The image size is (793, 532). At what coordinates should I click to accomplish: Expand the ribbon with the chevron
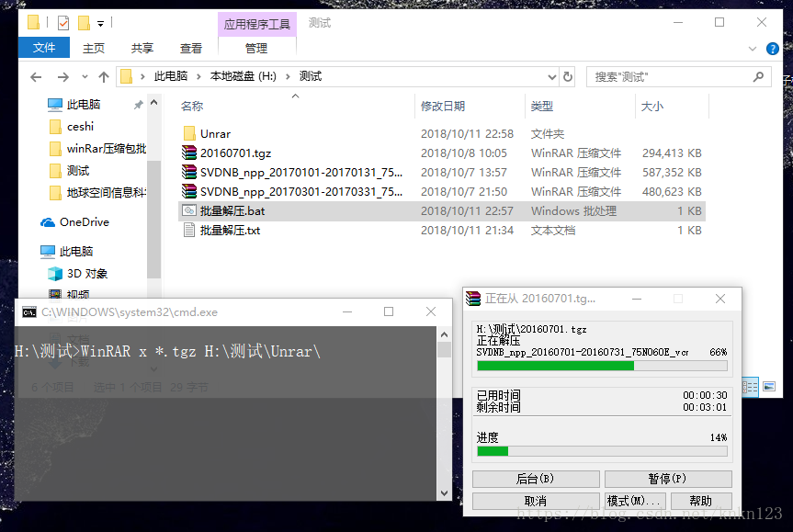pos(753,49)
